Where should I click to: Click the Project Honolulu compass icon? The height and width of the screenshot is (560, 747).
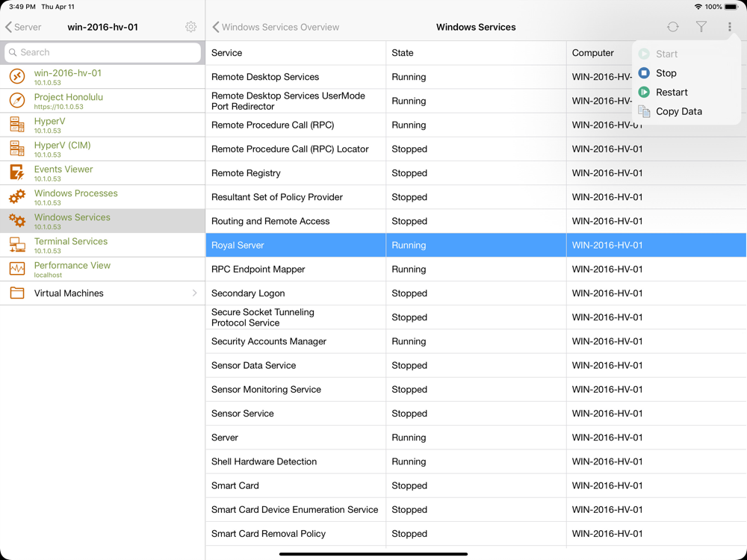[17, 101]
